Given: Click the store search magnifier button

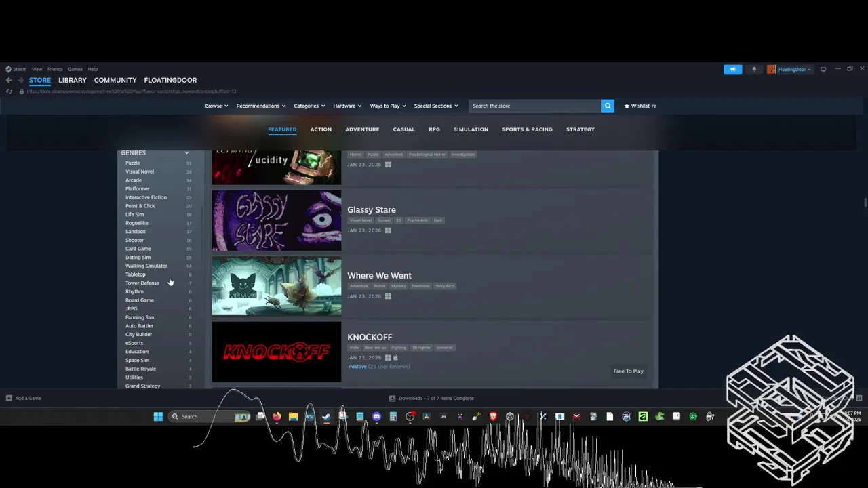Looking at the screenshot, I should tap(608, 106).
